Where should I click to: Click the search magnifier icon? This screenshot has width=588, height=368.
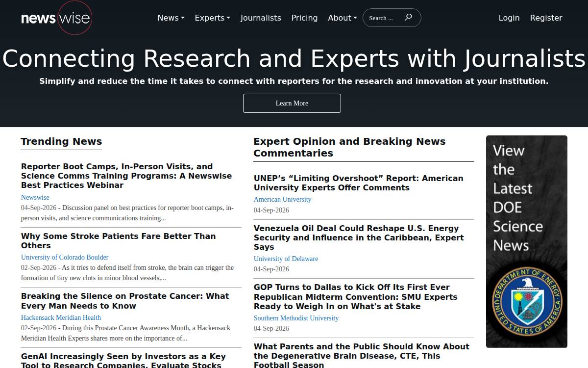click(x=408, y=17)
